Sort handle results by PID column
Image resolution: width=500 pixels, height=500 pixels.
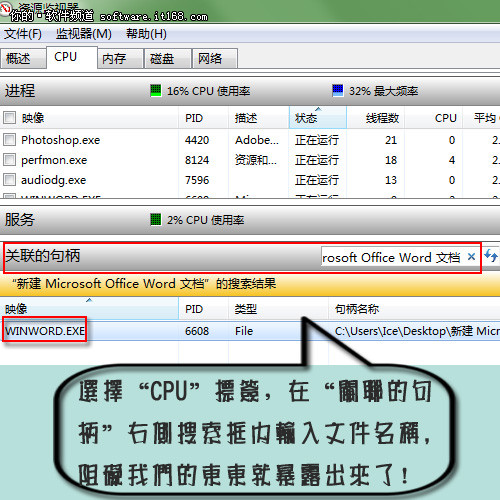[x=204, y=309]
